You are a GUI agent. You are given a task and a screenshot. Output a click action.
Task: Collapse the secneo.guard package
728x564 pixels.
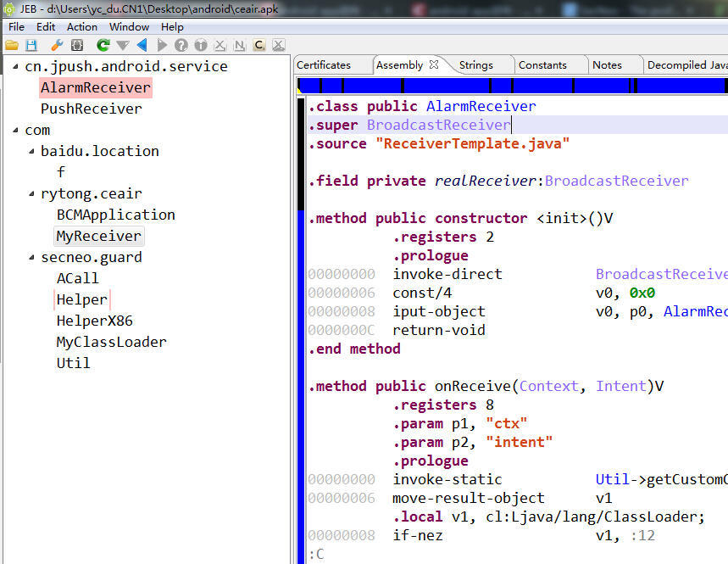coord(31,257)
